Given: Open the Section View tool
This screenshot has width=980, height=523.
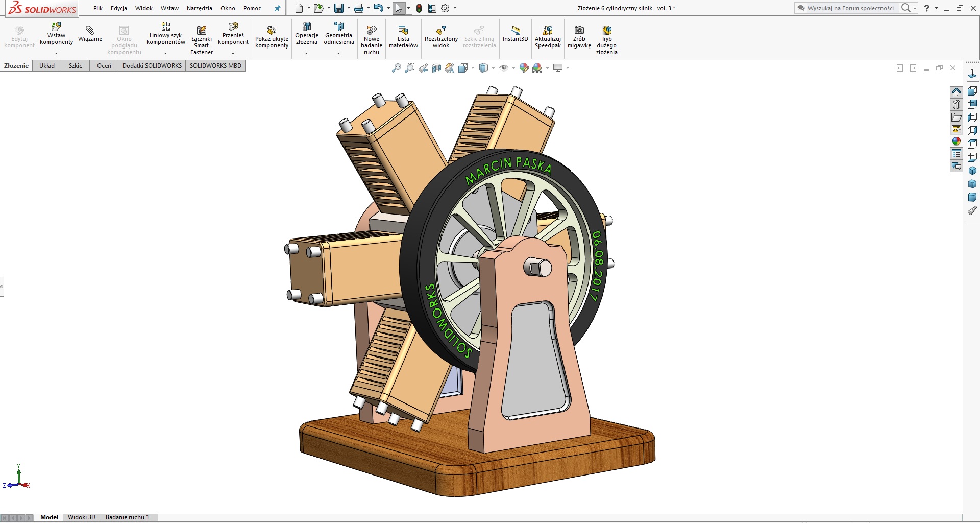Looking at the screenshot, I should [437, 67].
